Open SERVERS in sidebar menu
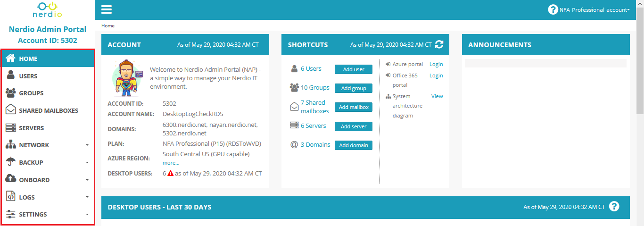 (48, 128)
